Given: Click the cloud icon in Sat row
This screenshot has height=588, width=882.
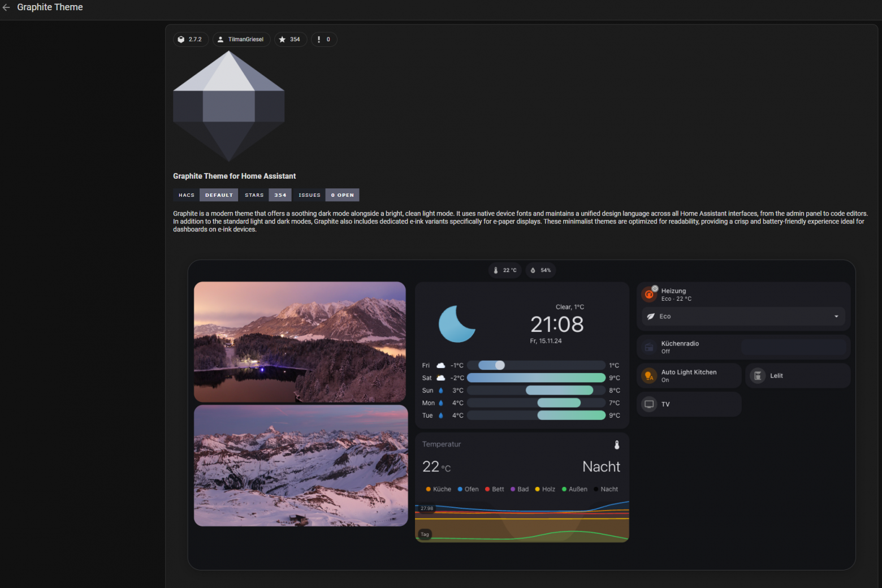Looking at the screenshot, I should point(440,378).
